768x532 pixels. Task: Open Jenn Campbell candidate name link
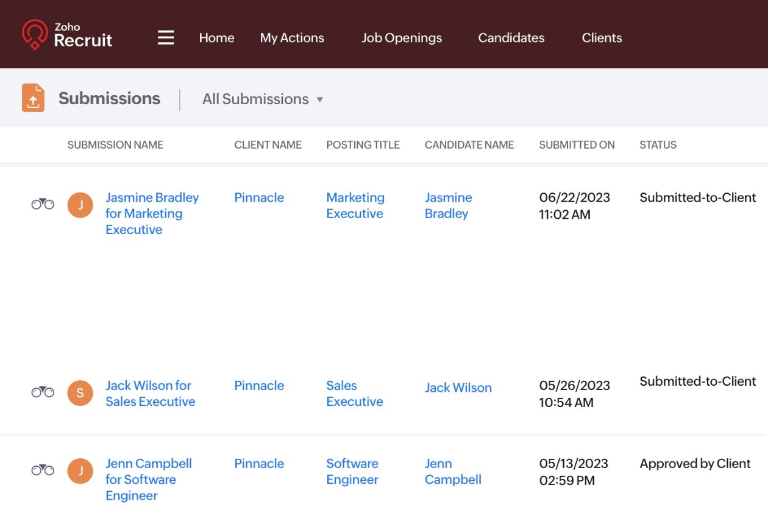pyautogui.click(x=452, y=471)
